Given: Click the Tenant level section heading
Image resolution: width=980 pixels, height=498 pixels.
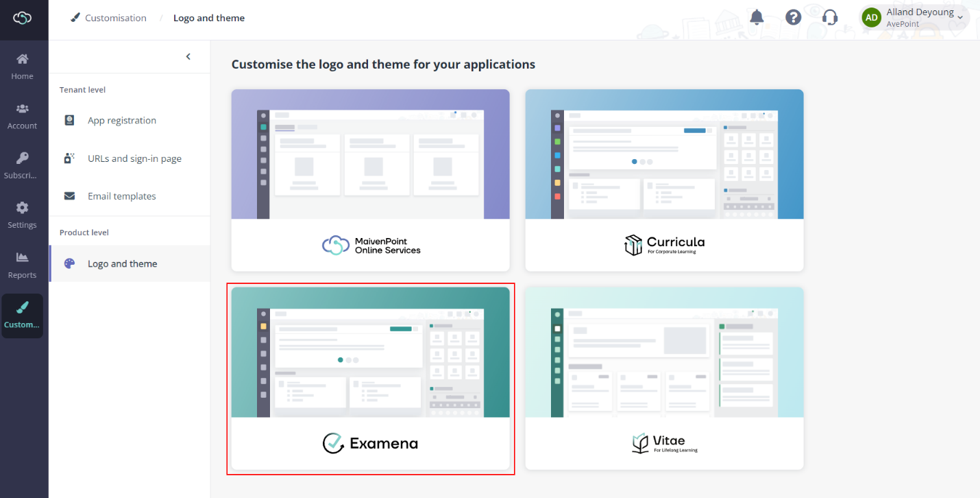Looking at the screenshot, I should coord(82,90).
